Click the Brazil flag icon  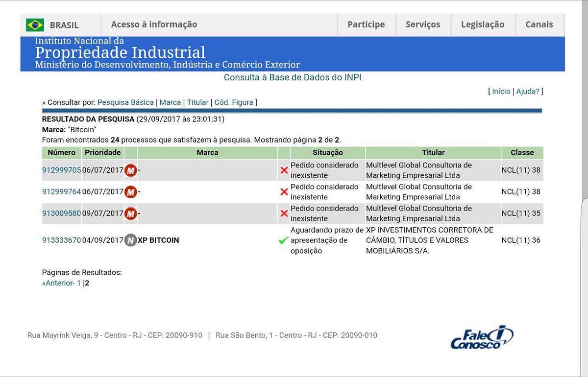[35, 25]
